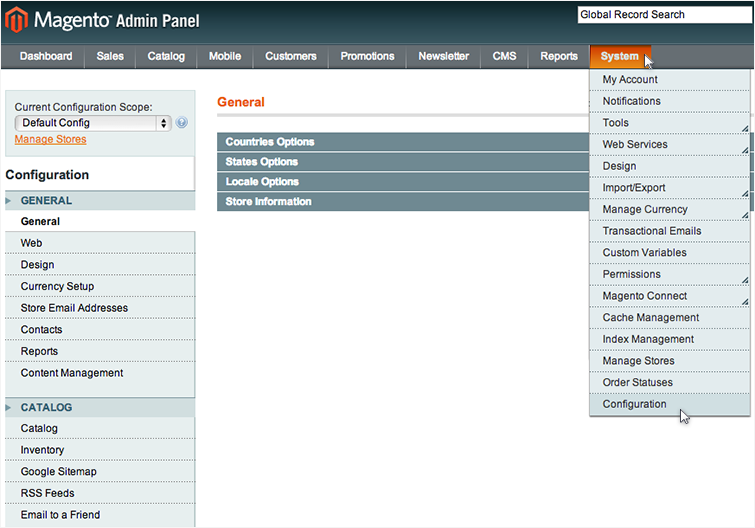Open Cache Management menu item
This screenshot has width=755, height=528.
669,318
